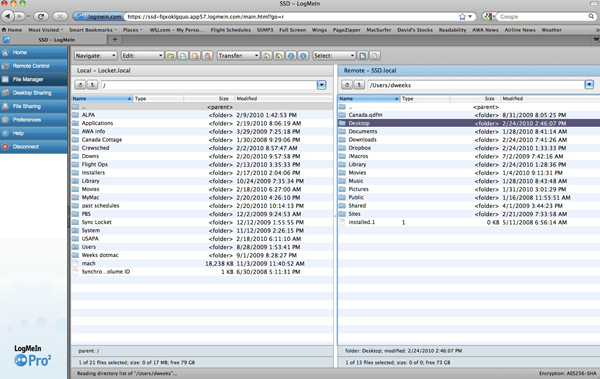Image resolution: width=600 pixels, height=379 pixels.
Task: Open the Places bookmarks dropdown
Action: pos(132,30)
